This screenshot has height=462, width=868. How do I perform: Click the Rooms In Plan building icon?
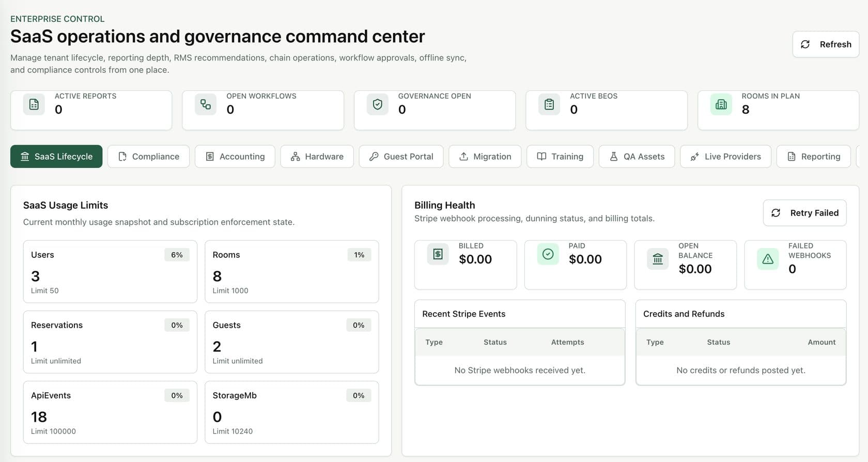click(721, 104)
